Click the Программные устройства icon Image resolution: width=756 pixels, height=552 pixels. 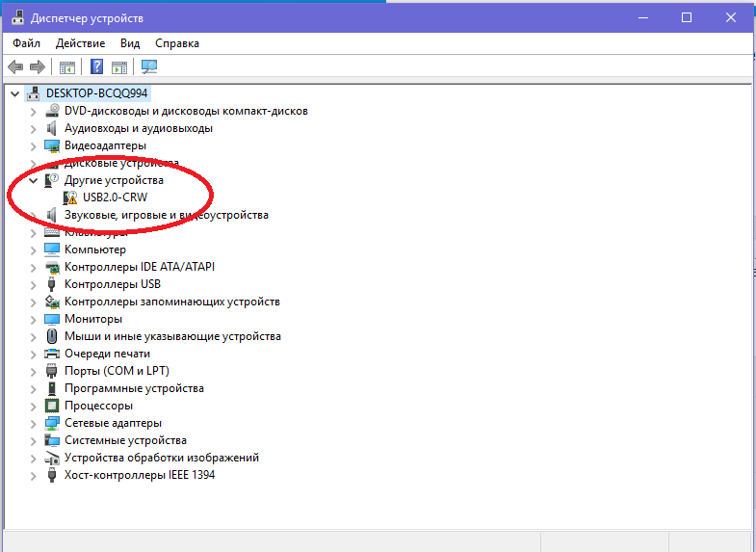click(52, 388)
